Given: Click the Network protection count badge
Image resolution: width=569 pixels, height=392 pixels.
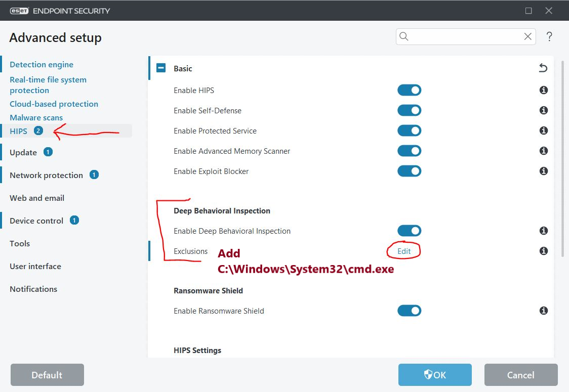Looking at the screenshot, I should coord(94,175).
